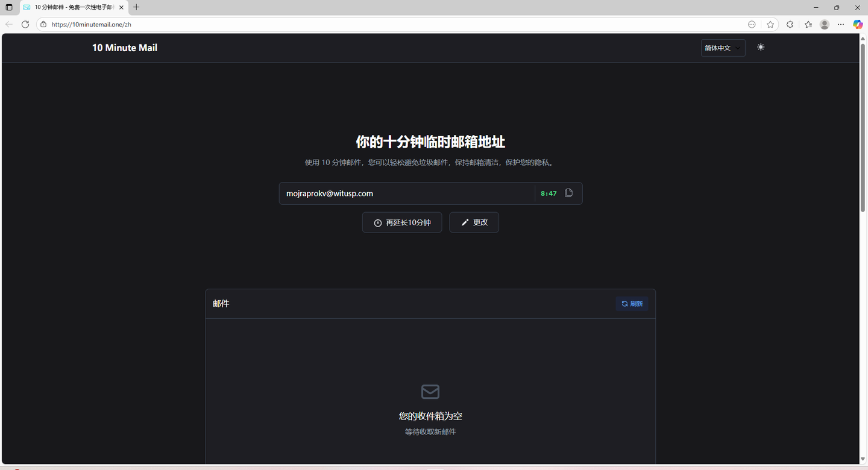Screen dimensions: 868x470
Task: Open the 简体中文 language dropdown
Action: 723,48
